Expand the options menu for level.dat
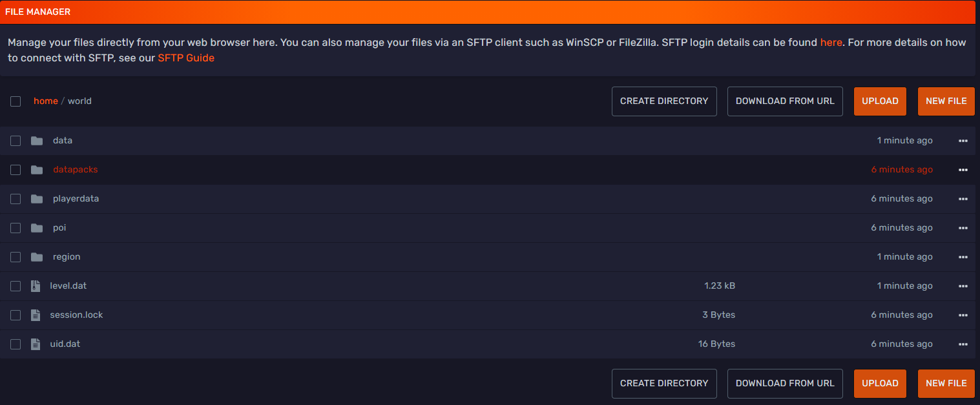Viewport: 980px width, 405px height. [963, 286]
